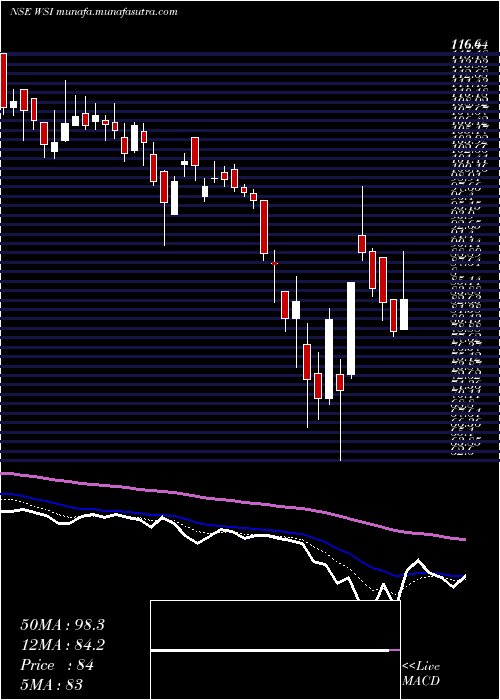Click the NSE WSI munafa.munafasutra.com title text
500x700 pixels.
94,12
